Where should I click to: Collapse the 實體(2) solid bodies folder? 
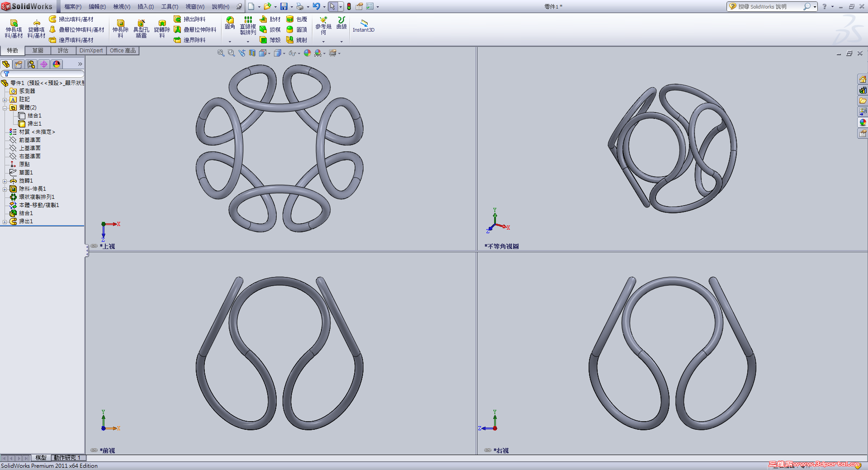pos(5,108)
